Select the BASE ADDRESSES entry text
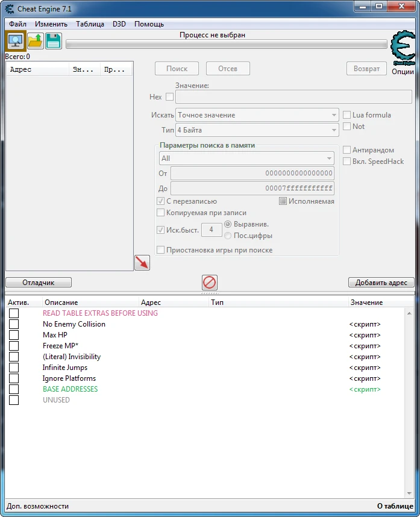The width and height of the screenshot is (420, 517). click(x=71, y=389)
